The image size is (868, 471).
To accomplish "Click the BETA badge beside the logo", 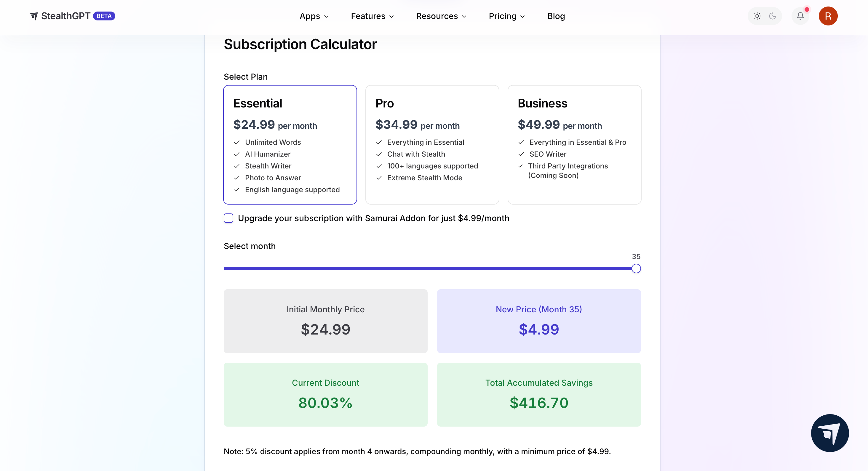I will tap(104, 16).
